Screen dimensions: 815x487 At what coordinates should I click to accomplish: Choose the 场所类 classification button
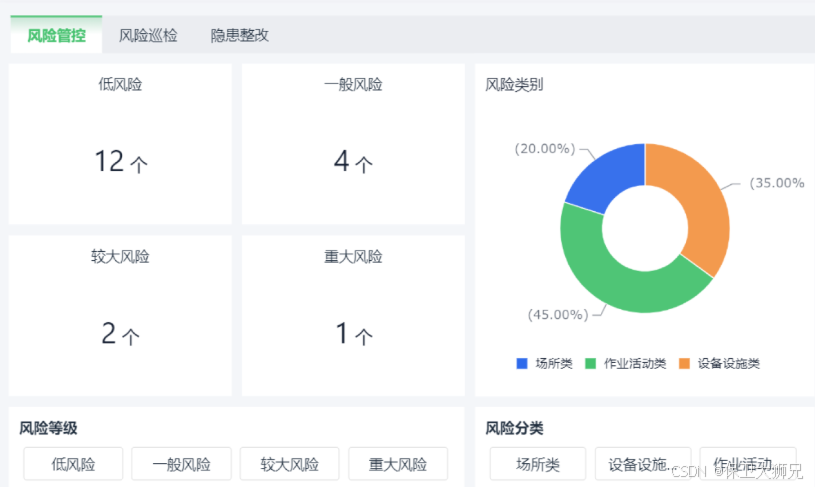tap(538, 464)
